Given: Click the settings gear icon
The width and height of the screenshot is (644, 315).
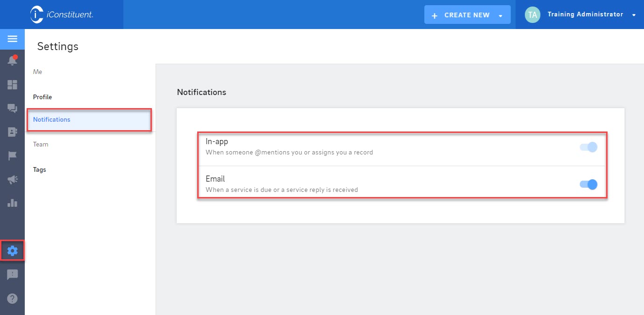Looking at the screenshot, I should pyautogui.click(x=12, y=251).
